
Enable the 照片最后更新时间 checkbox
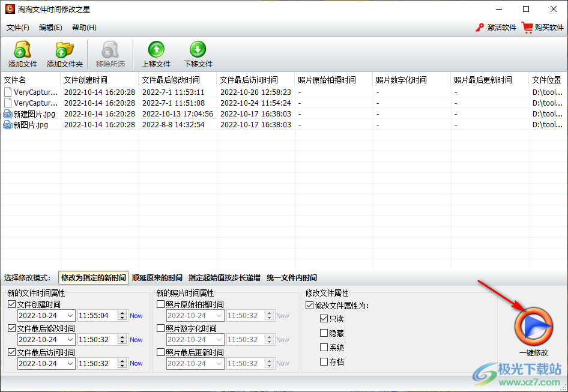point(160,352)
